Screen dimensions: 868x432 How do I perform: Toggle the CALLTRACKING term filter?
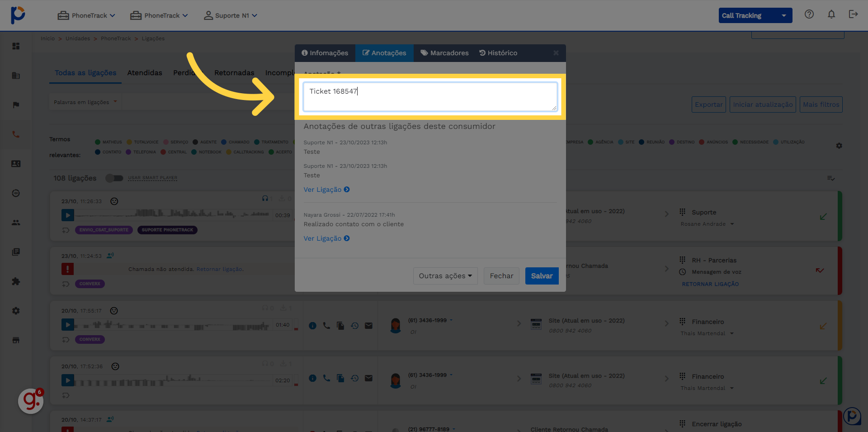click(x=245, y=152)
